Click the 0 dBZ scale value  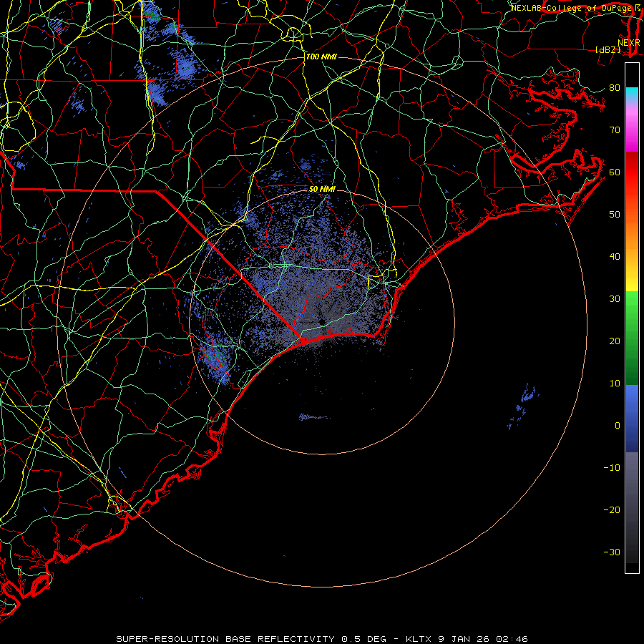point(618,426)
